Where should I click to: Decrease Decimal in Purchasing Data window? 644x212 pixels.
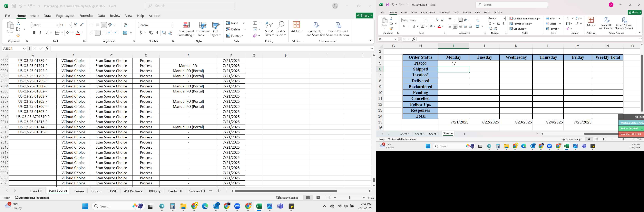tap(170, 33)
